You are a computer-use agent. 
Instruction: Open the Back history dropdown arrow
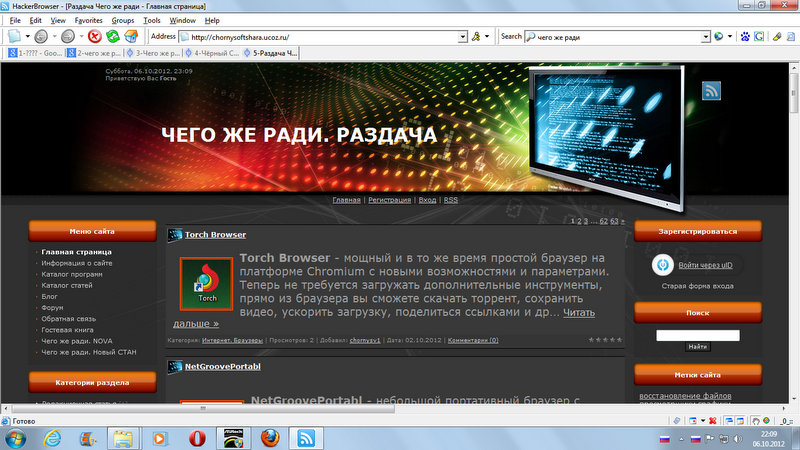pyautogui.click(x=55, y=36)
